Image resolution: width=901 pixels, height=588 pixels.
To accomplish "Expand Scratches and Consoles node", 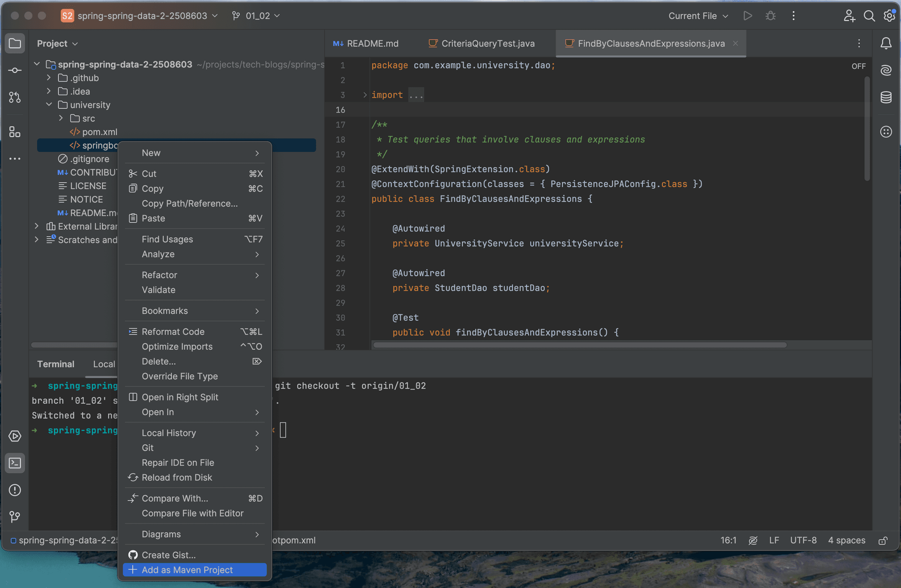I will (x=37, y=240).
